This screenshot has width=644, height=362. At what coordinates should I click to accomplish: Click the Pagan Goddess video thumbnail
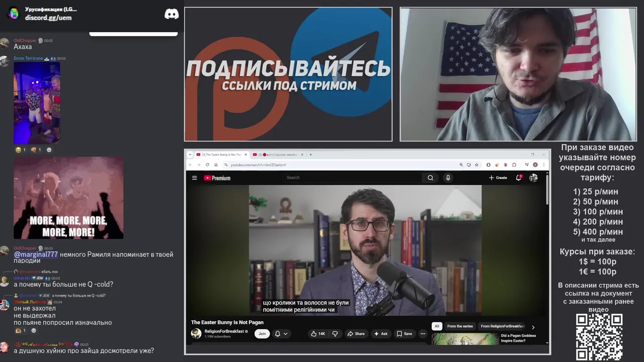464,339
